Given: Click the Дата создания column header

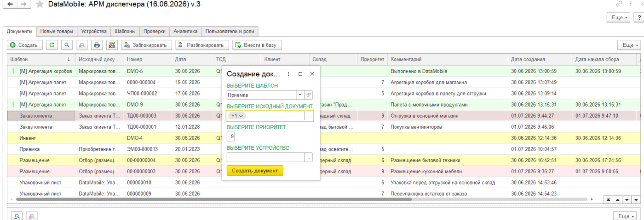Looking at the screenshot, I should click(x=540, y=59).
